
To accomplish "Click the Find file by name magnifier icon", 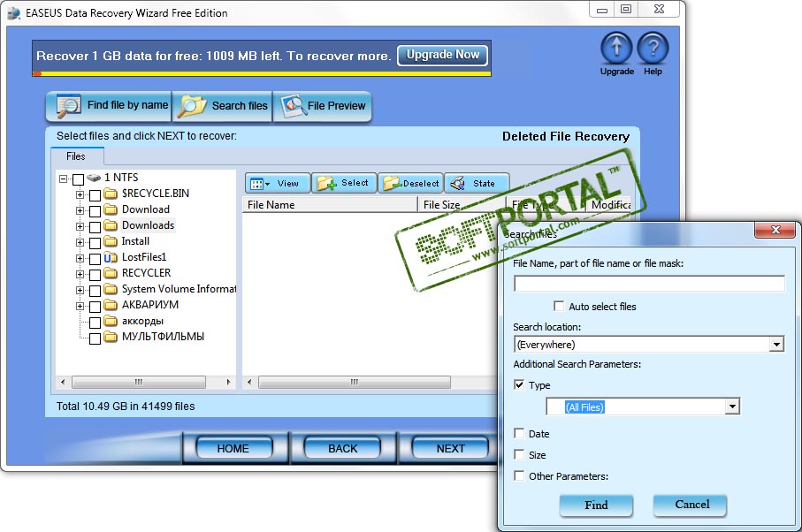I will coord(69,106).
